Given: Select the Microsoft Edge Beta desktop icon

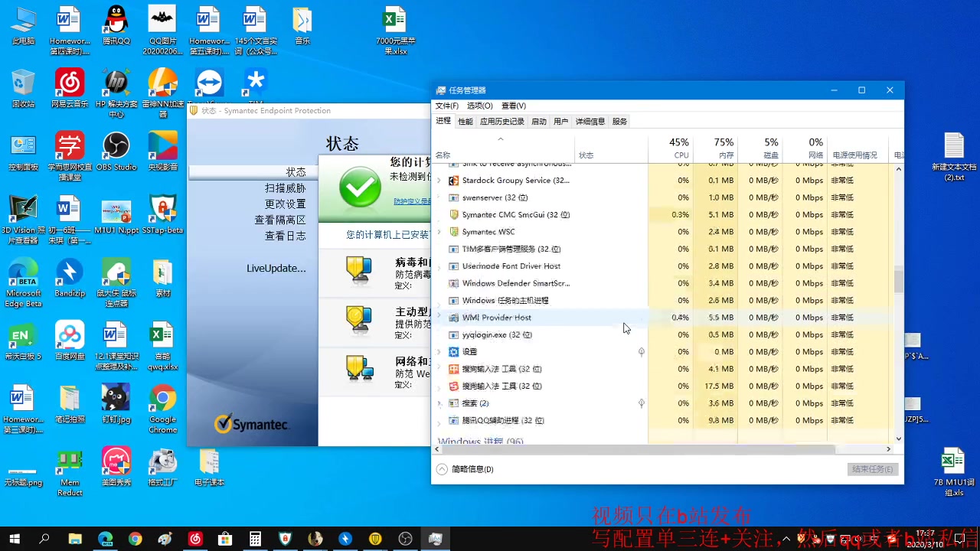Looking at the screenshot, I should [x=23, y=282].
